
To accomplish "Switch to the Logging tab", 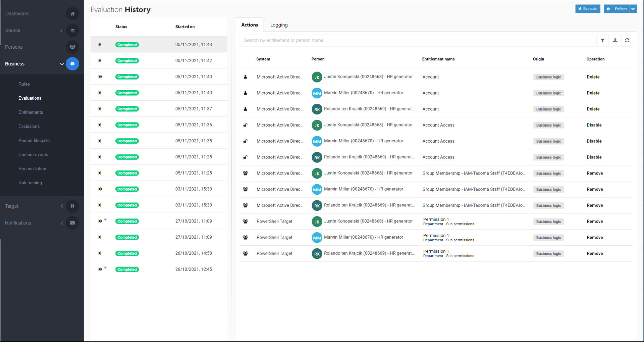I will tap(279, 25).
